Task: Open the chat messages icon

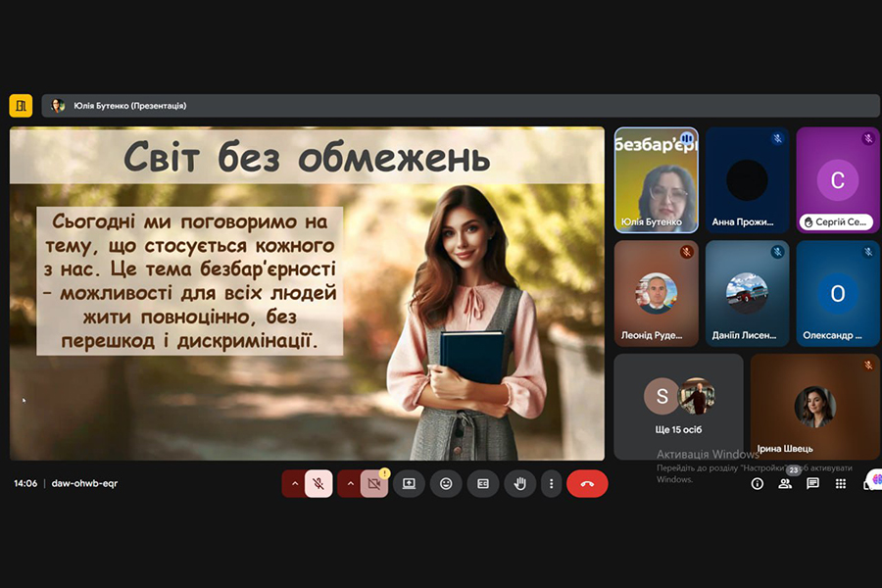Action: point(812,483)
